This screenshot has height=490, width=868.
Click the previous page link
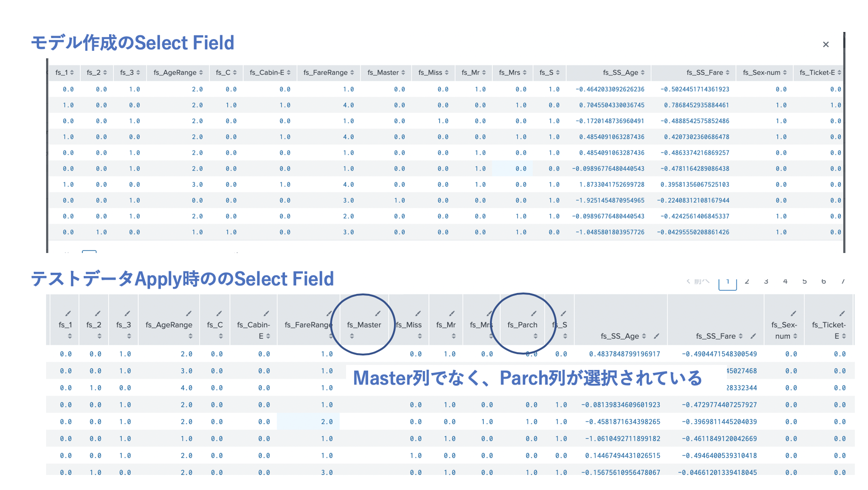pos(698,281)
